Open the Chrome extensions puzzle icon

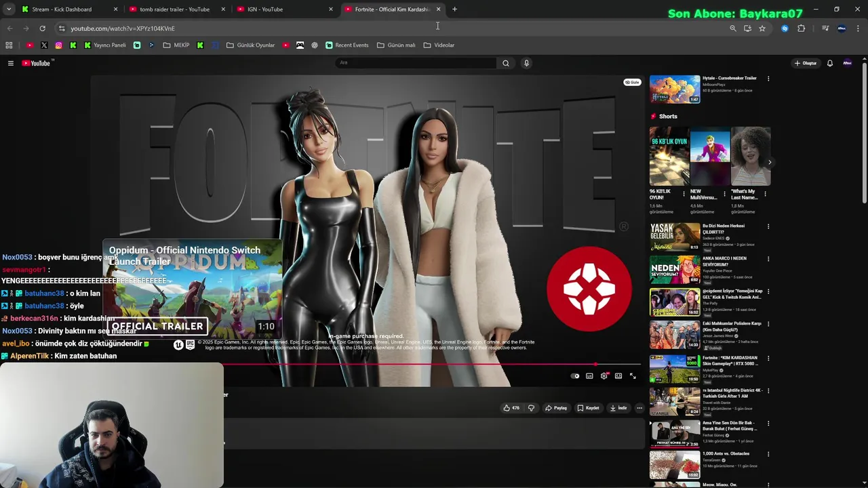click(801, 28)
